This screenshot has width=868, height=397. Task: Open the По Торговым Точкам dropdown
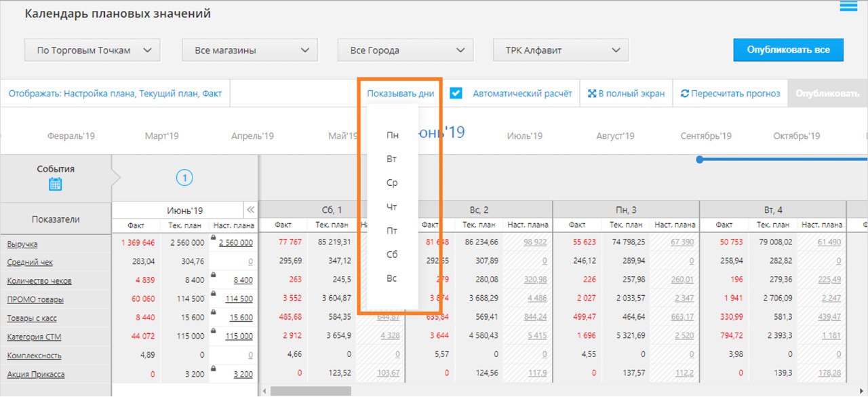point(92,50)
